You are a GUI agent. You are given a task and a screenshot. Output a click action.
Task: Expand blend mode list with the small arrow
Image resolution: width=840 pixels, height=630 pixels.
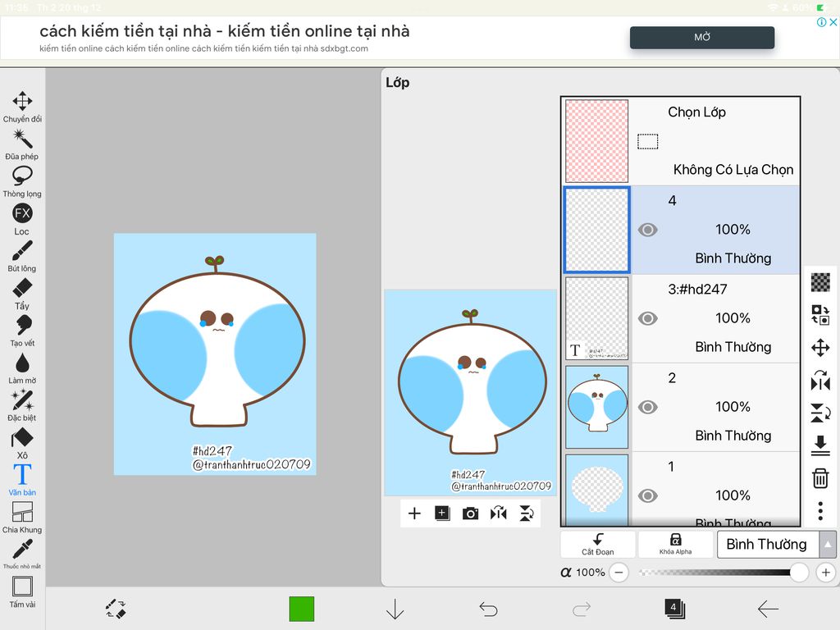[x=828, y=545]
